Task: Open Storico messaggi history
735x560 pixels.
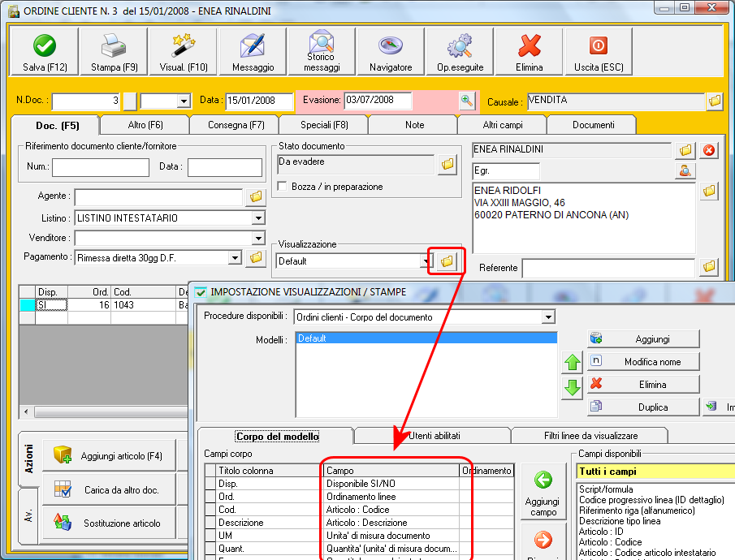Action: tap(322, 52)
